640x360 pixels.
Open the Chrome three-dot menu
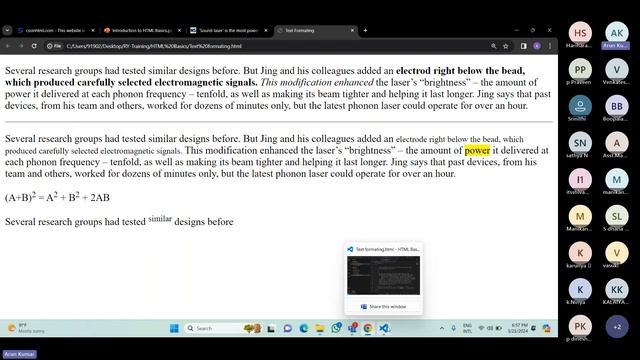tap(550, 46)
